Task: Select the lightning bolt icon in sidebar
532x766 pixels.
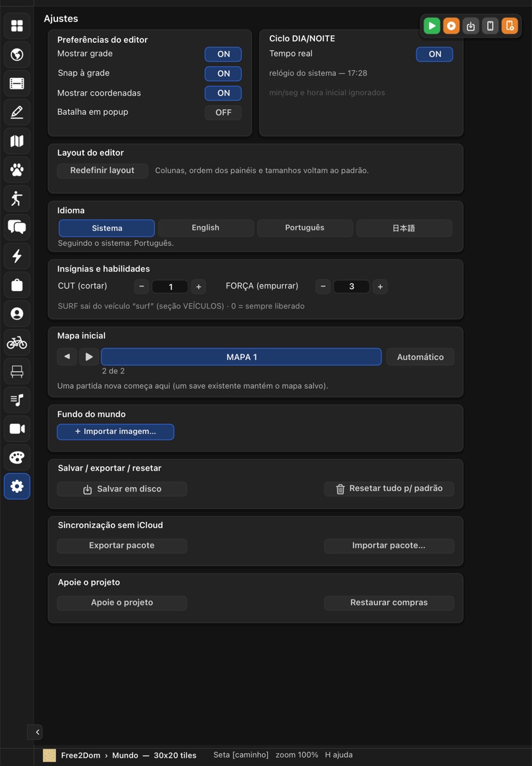Action: [x=17, y=256]
